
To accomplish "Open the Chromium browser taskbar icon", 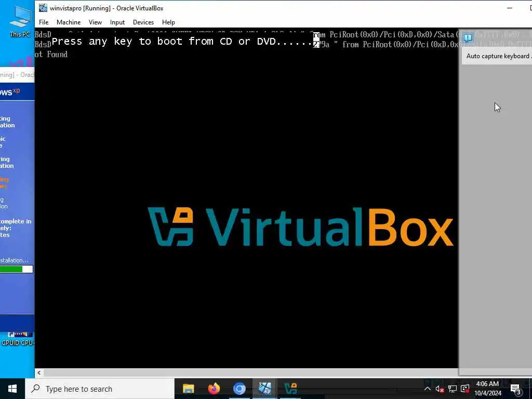I will pyautogui.click(x=239, y=389).
